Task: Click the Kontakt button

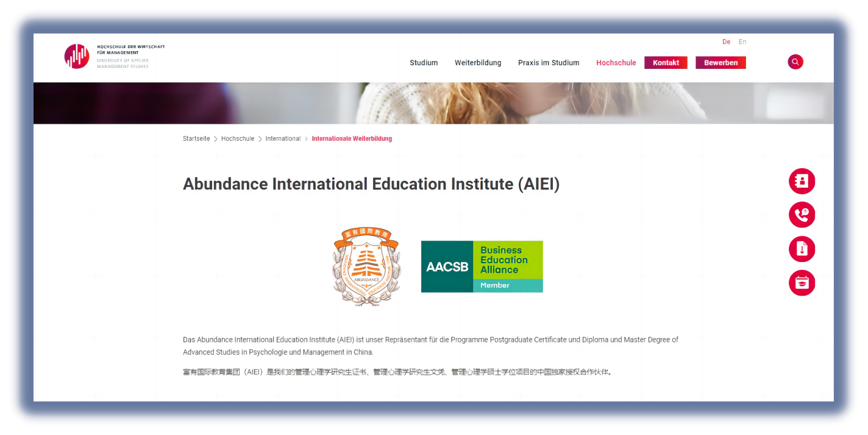Action: coord(666,63)
